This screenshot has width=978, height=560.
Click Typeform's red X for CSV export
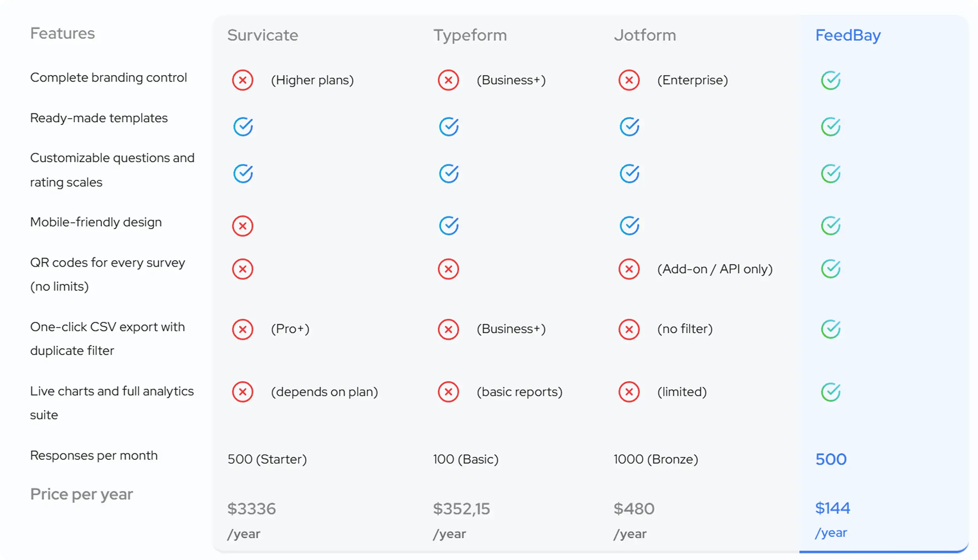point(448,329)
